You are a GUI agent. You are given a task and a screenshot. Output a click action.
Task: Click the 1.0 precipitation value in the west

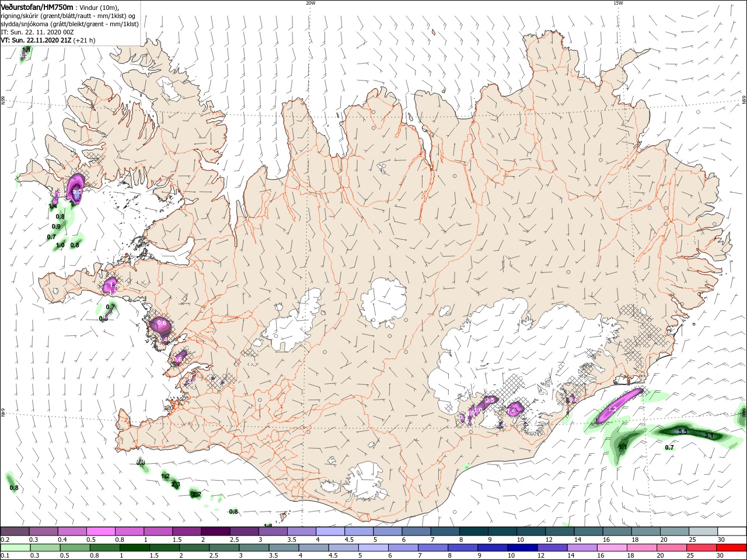click(60, 246)
